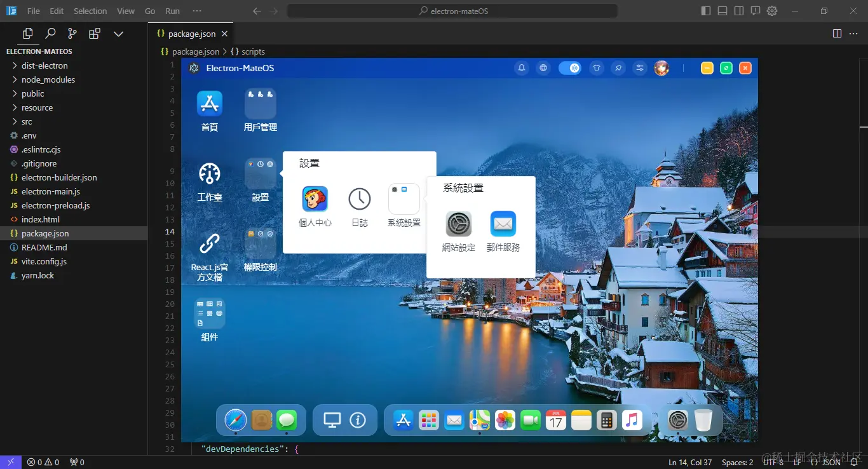Select the t-shirt theme icon in the titlebar
The image size is (868, 469).
[x=597, y=68]
